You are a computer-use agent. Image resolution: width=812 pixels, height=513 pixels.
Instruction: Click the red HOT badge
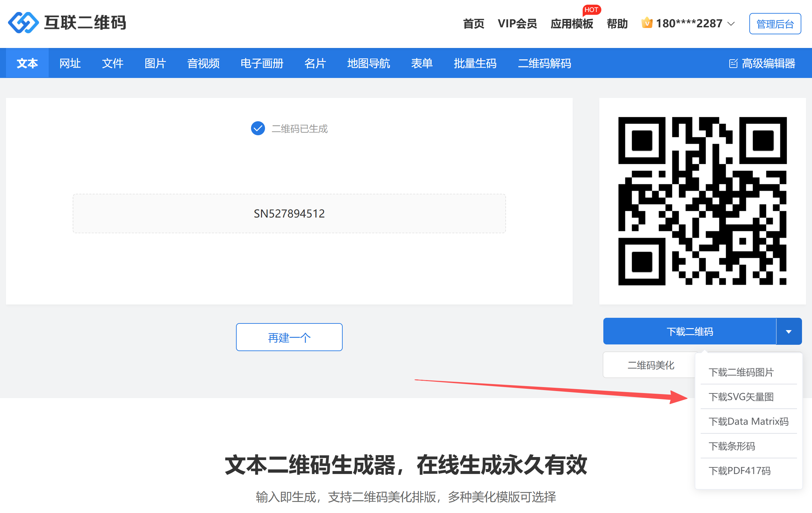591,10
